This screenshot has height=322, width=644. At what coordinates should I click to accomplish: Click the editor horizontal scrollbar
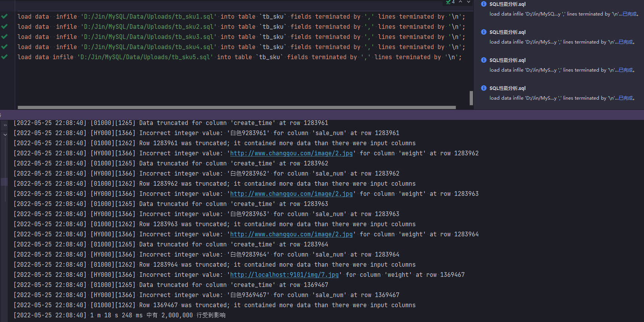point(237,107)
